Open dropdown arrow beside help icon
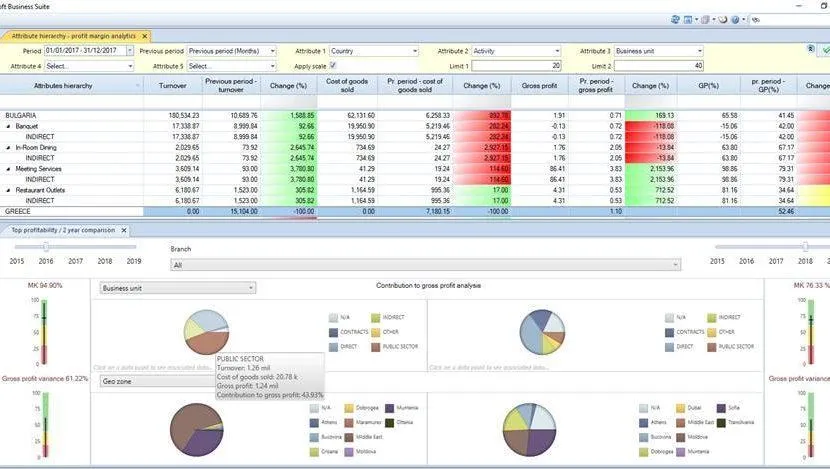Screen dimensions: 830x469 pyautogui.click(x=744, y=20)
